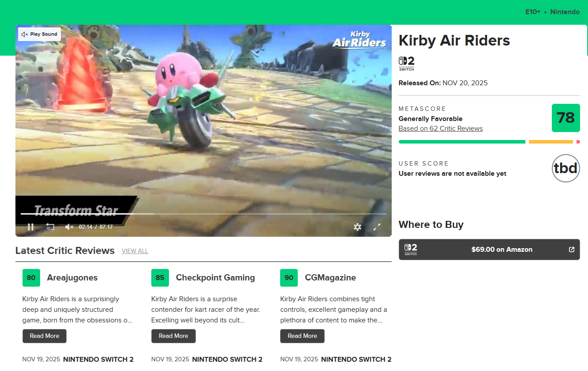The image size is (588, 371).
Task: Click the CGMagazine 90 score badge
Action: [289, 278]
